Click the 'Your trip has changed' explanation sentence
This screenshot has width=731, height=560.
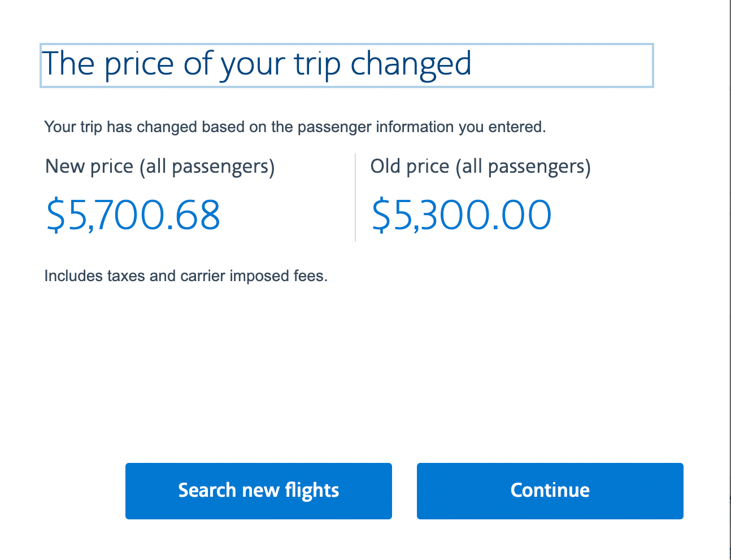pyautogui.click(x=295, y=127)
